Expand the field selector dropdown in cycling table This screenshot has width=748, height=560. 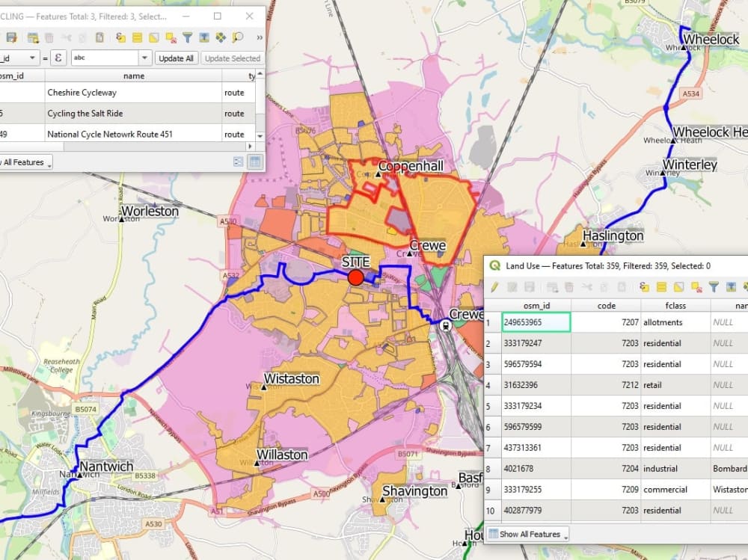(x=32, y=58)
